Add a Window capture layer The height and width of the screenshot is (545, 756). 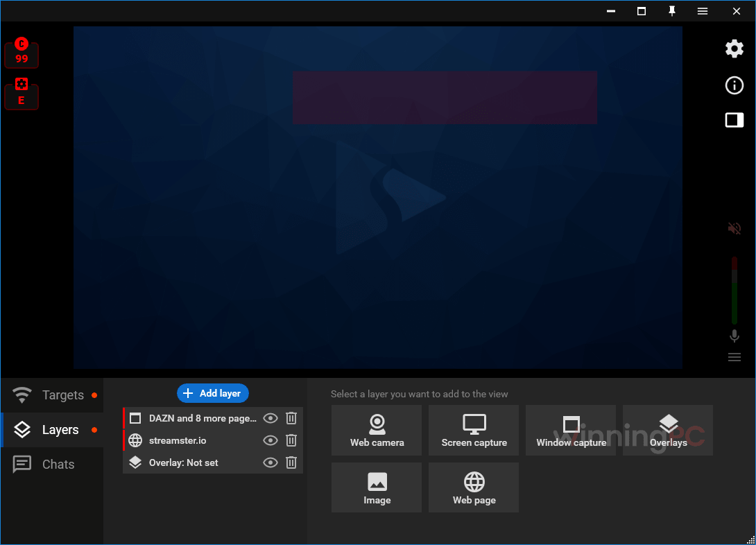coord(571,431)
